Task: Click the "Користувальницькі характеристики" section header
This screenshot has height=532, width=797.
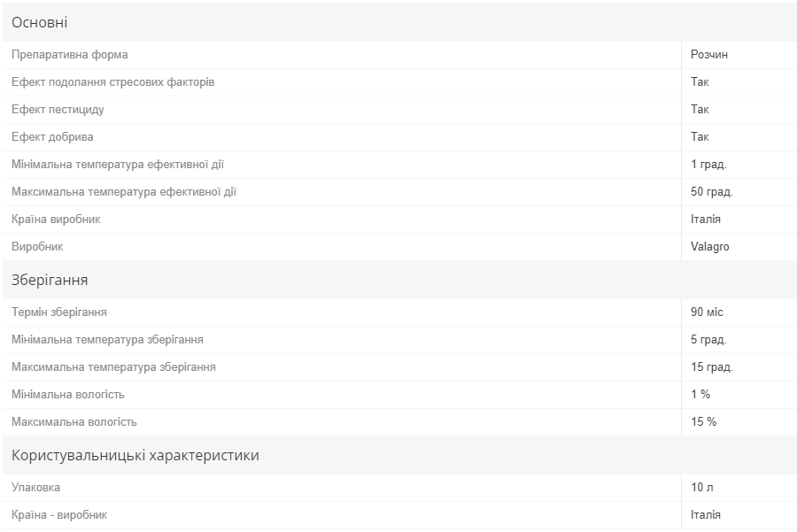Action: (135, 456)
